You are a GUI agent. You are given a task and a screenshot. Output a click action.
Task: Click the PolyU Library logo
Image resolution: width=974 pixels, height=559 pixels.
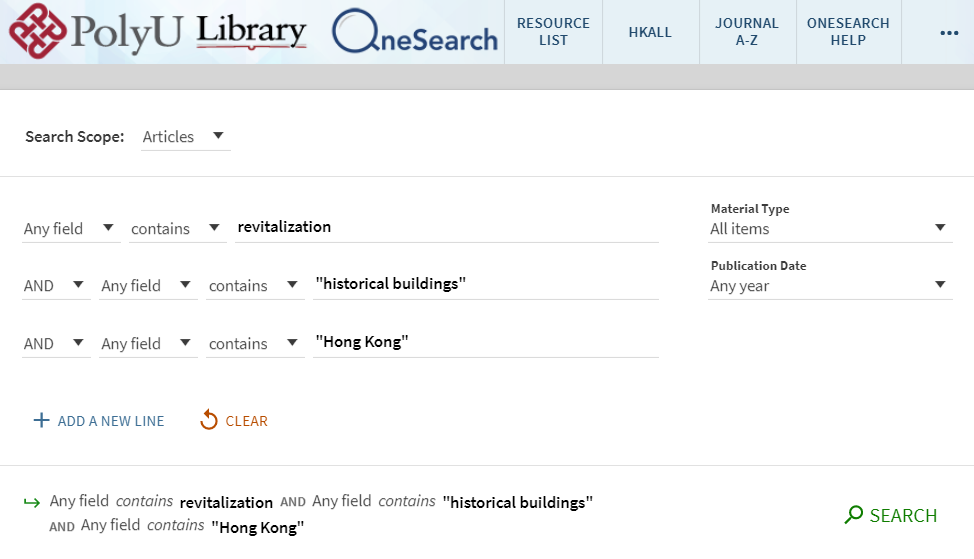(x=157, y=32)
